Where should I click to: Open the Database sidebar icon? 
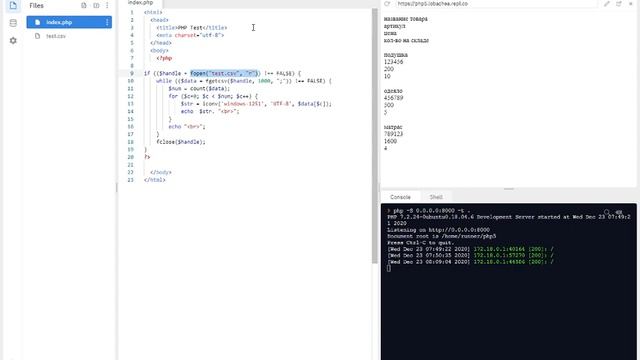[x=13, y=23]
